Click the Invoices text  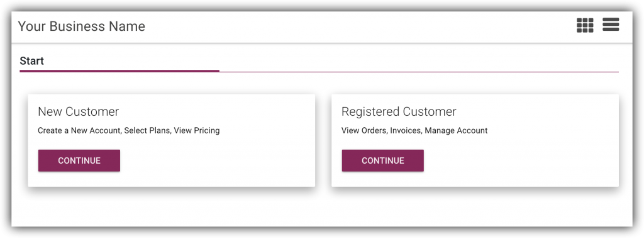(x=405, y=131)
